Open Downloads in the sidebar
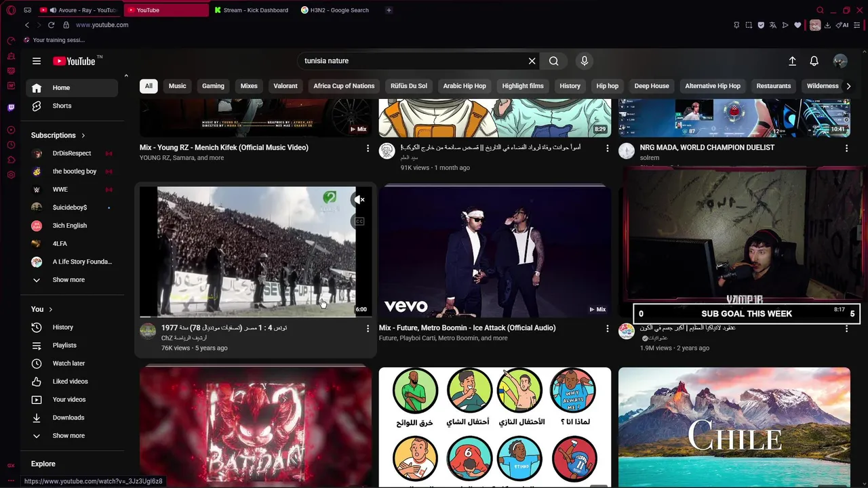The height and width of the screenshot is (488, 868). click(72, 418)
